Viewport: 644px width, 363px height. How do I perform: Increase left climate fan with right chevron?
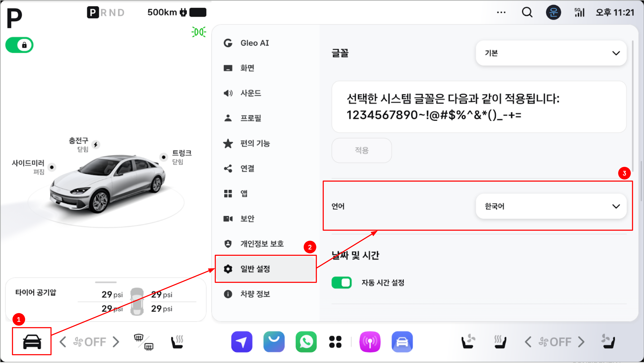pos(116,341)
